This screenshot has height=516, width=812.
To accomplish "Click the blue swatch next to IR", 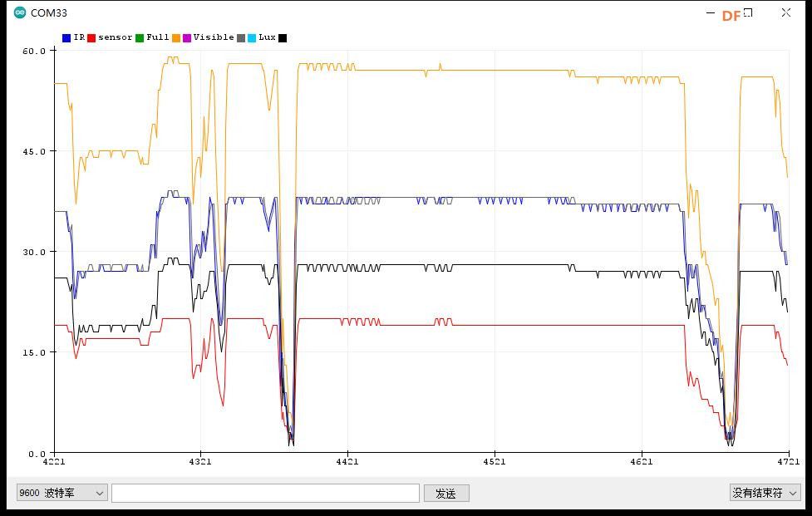I will pos(66,37).
